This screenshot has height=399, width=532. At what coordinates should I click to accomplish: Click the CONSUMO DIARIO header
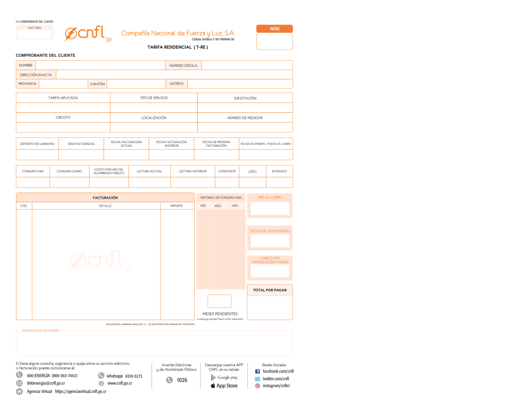pyautogui.click(x=70, y=171)
